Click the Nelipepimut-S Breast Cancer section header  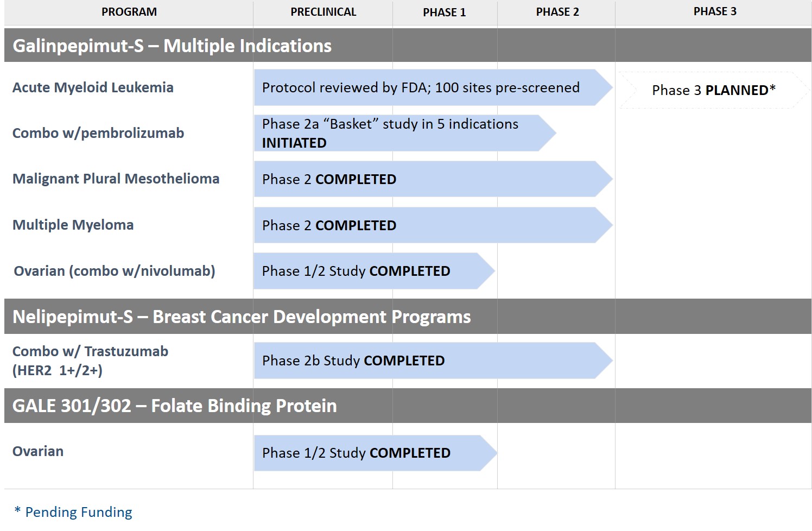coord(242,317)
